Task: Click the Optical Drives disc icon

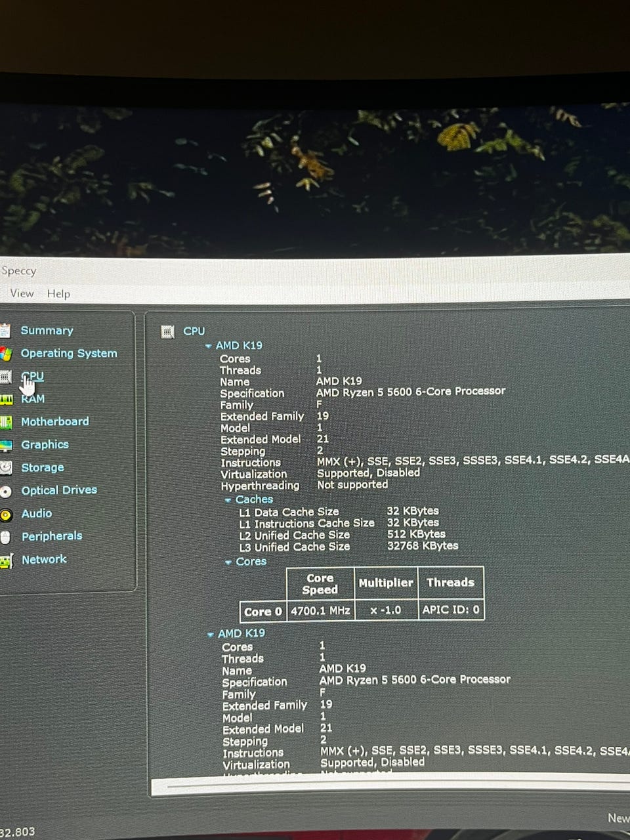Action: click(6, 492)
